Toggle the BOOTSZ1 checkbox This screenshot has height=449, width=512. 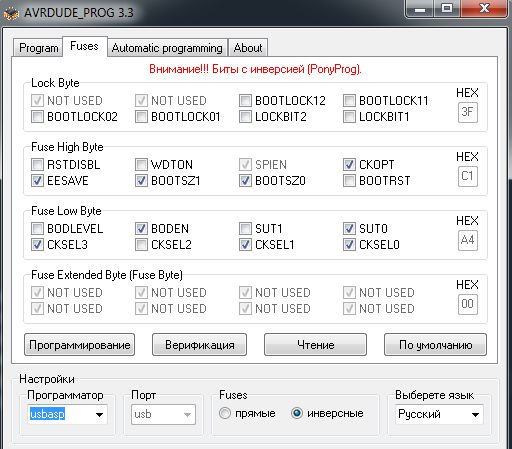141,181
